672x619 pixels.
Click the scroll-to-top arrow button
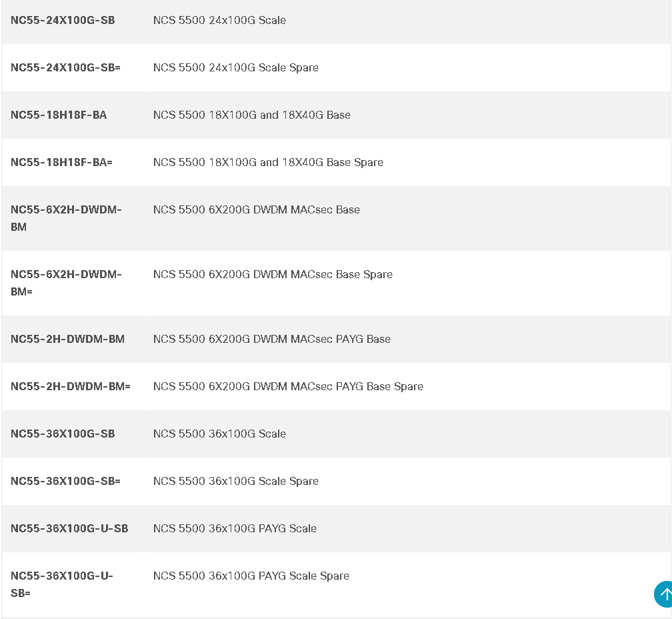tap(664, 594)
